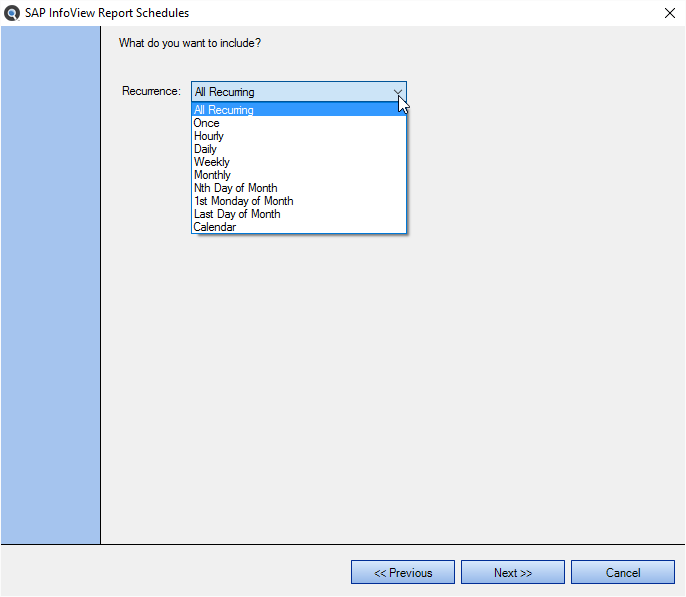
Task: Go back using the << Previous button
Action: (x=403, y=573)
